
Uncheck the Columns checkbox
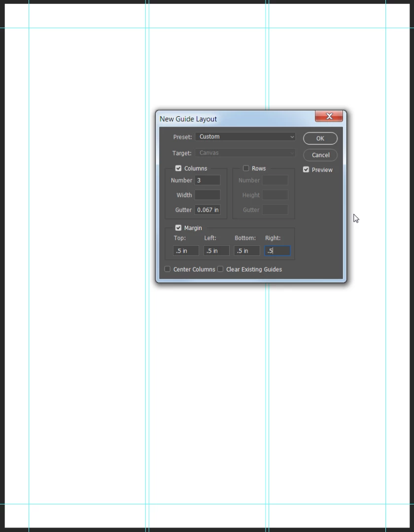[x=178, y=168]
